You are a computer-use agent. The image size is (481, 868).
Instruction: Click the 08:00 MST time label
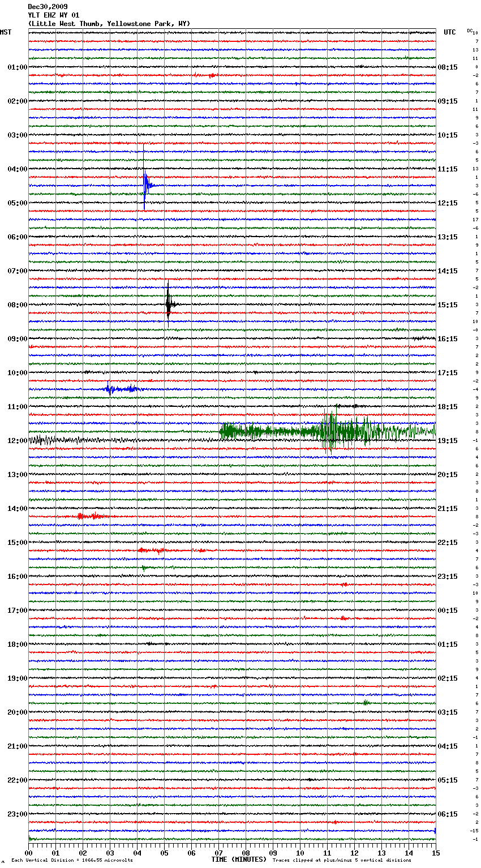point(17,305)
